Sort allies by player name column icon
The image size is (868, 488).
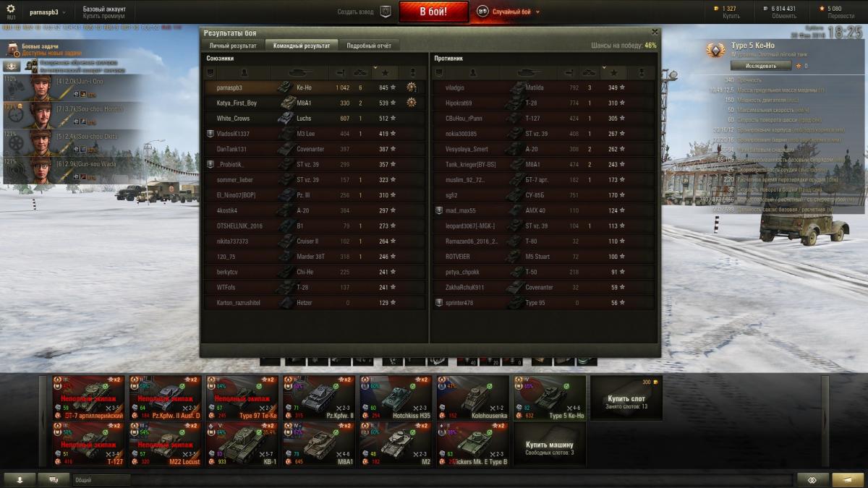click(244, 73)
